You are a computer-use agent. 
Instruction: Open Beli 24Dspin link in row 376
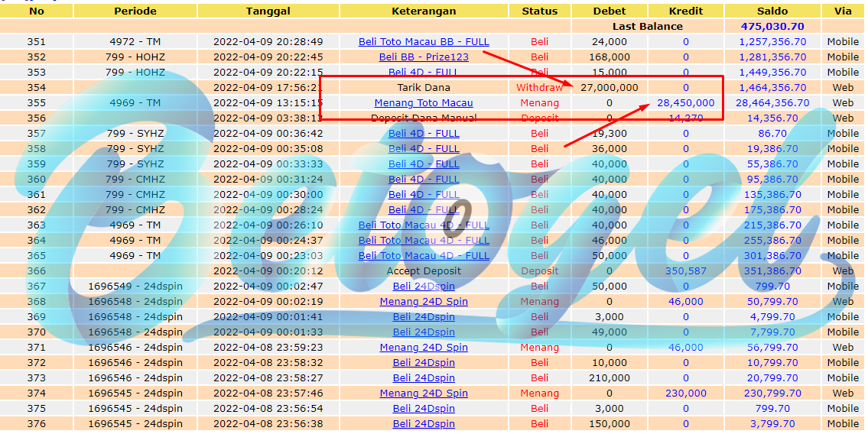coord(424,423)
